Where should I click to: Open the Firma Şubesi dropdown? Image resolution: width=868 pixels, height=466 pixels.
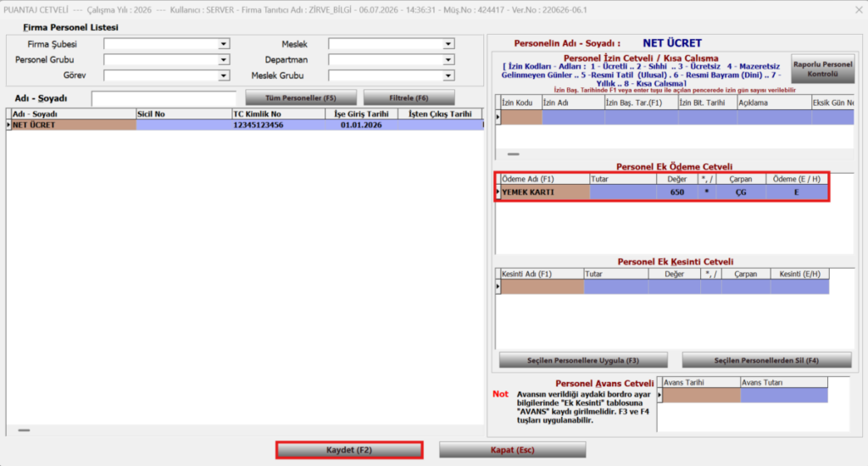[223, 44]
